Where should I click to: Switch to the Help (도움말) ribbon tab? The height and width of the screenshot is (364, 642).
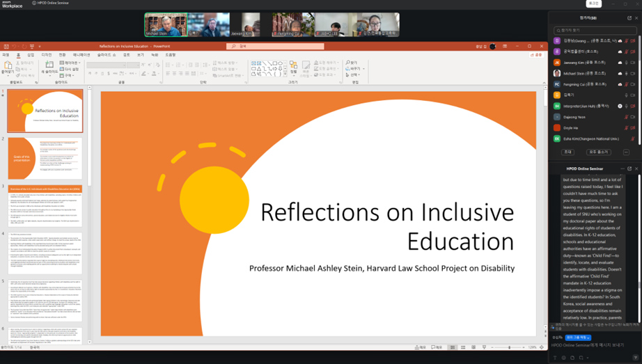point(171,55)
